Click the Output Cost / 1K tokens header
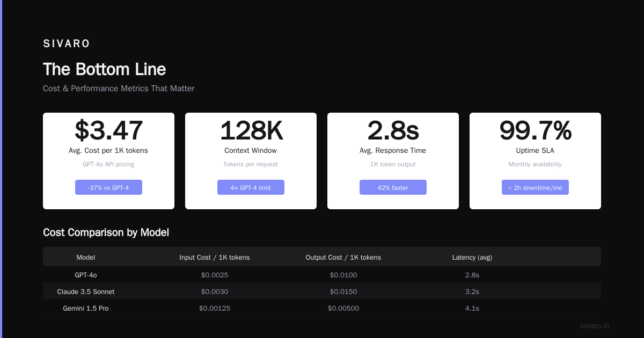This screenshot has height=338, width=644. point(343,258)
